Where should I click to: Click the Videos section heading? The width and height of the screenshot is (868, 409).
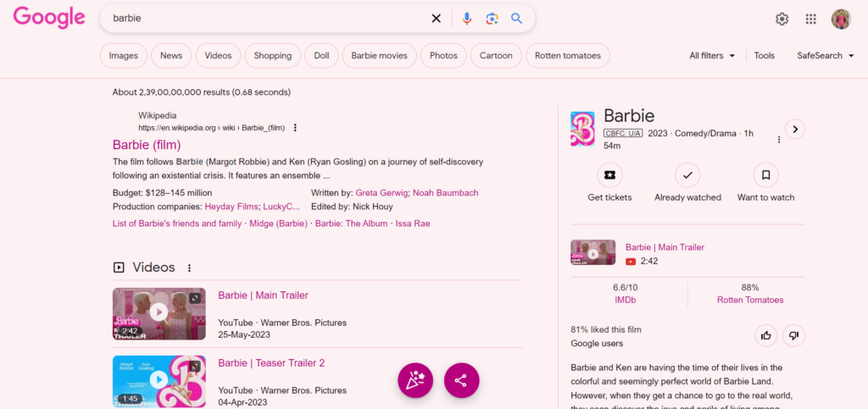point(153,268)
